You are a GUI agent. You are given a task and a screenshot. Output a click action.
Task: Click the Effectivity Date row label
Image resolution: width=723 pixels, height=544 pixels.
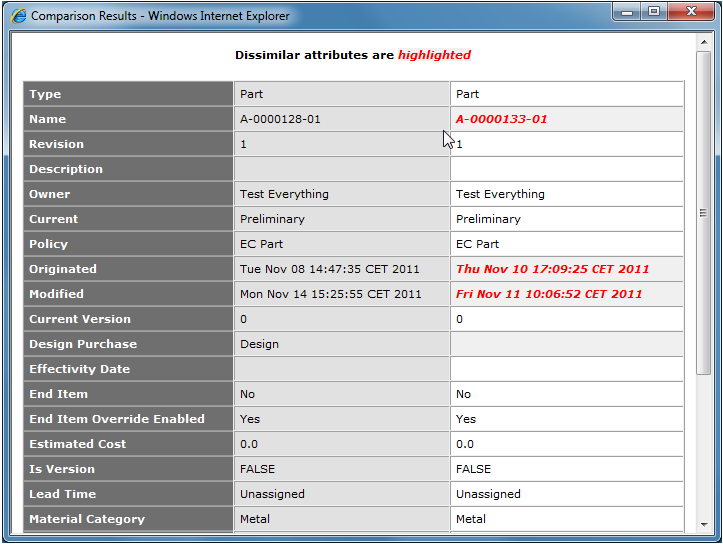[79, 369]
